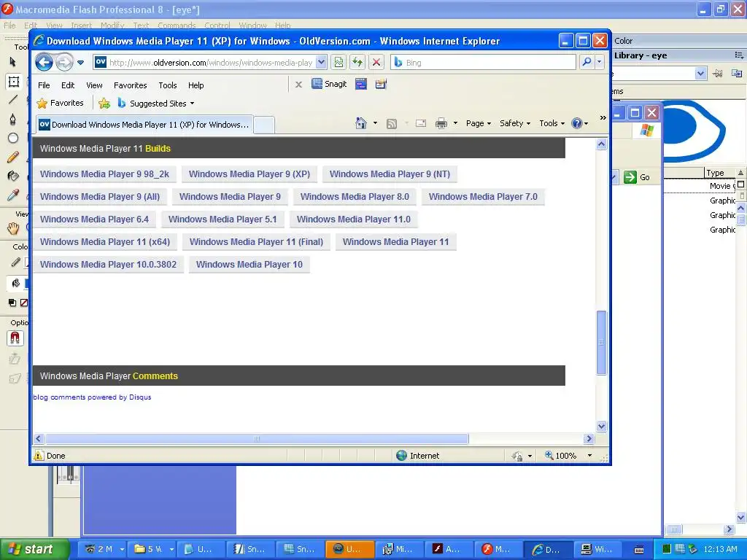Click the IE Home icon
Screen dimensions: 747x560
(360, 123)
